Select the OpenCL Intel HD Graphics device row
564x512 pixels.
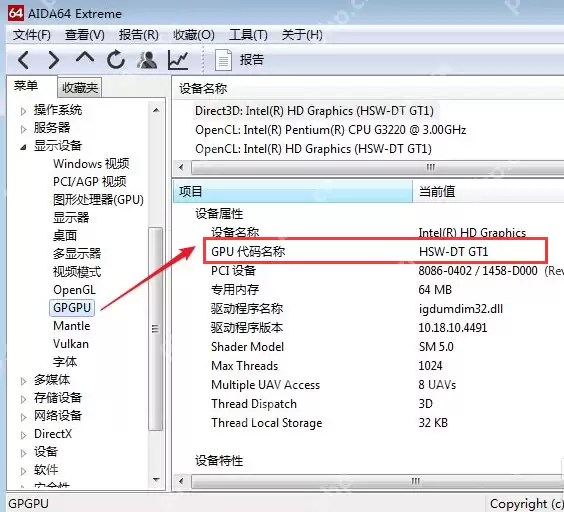pyautogui.click(x=313, y=149)
